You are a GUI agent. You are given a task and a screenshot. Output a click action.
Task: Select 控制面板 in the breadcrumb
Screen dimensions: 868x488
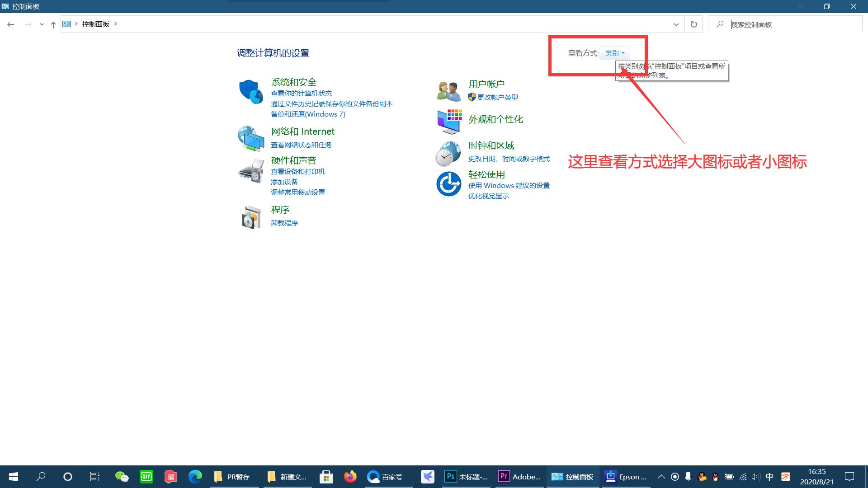coord(95,24)
